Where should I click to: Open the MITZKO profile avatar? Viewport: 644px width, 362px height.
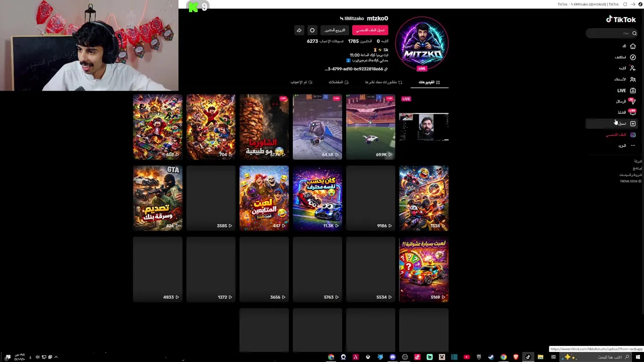422,44
